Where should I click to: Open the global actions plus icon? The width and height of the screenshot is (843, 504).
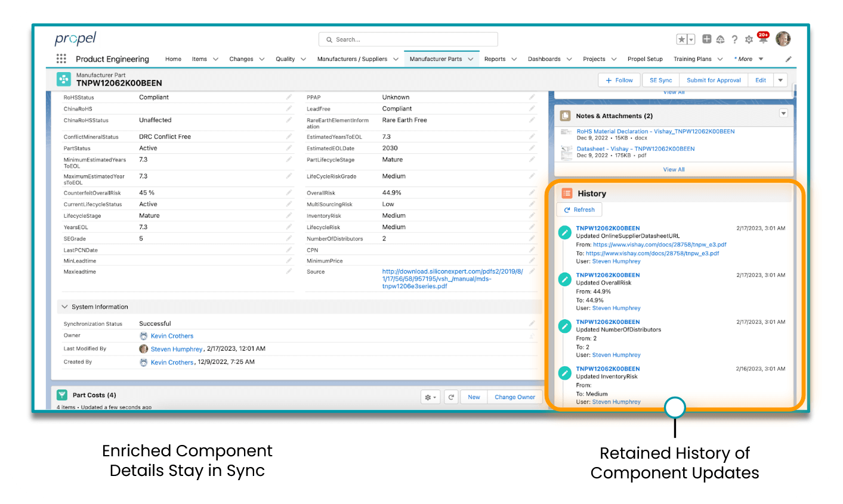(706, 39)
